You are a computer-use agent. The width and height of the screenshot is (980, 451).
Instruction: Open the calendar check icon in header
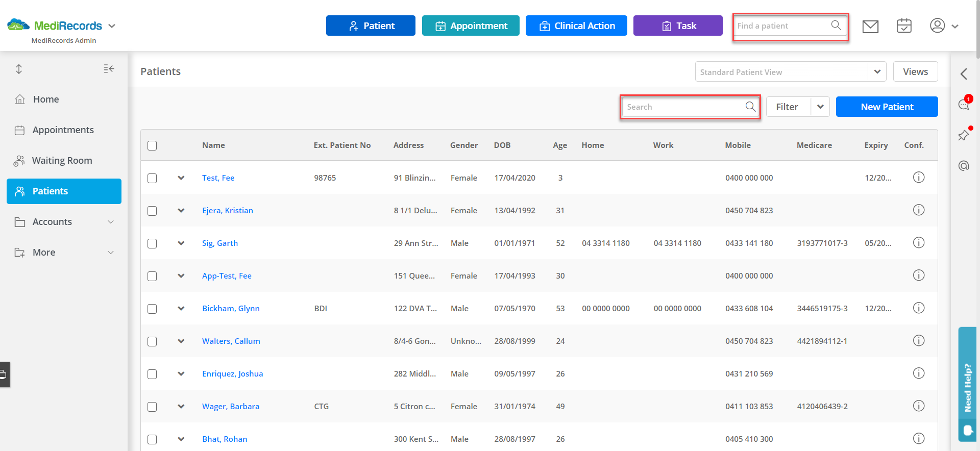click(x=904, y=26)
